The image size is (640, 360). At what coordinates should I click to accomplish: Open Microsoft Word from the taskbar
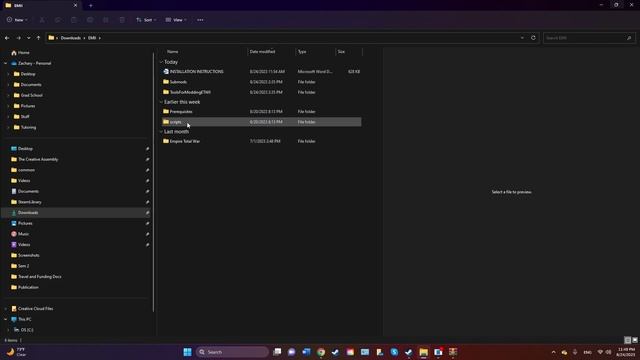click(306, 352)
